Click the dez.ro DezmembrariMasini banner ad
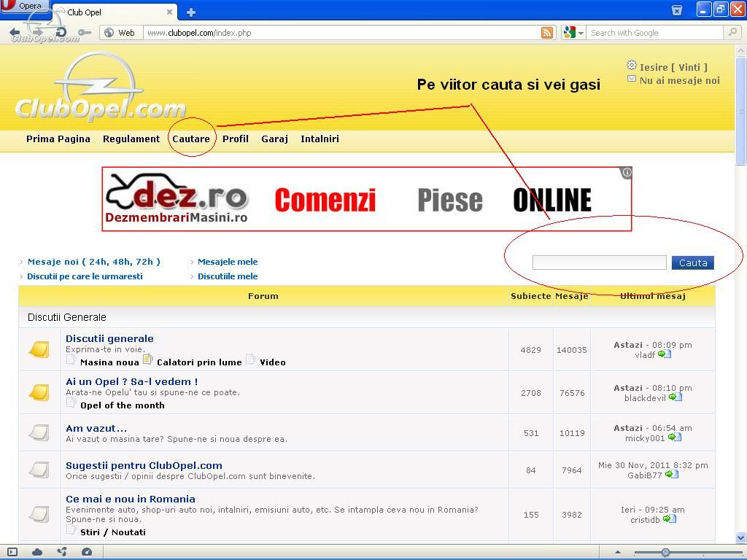 pyautogui.click(x=367, y=199)
